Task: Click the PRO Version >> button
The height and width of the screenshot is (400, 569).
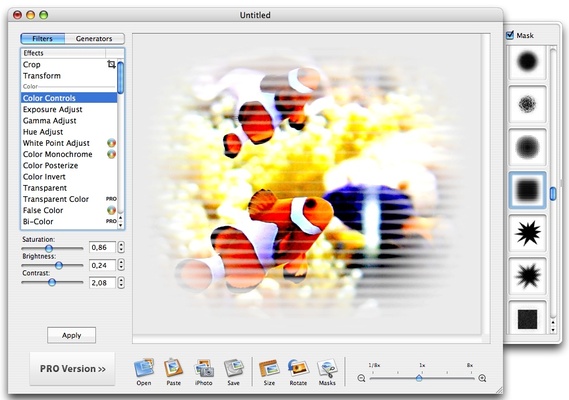Action: pos(72,369)
